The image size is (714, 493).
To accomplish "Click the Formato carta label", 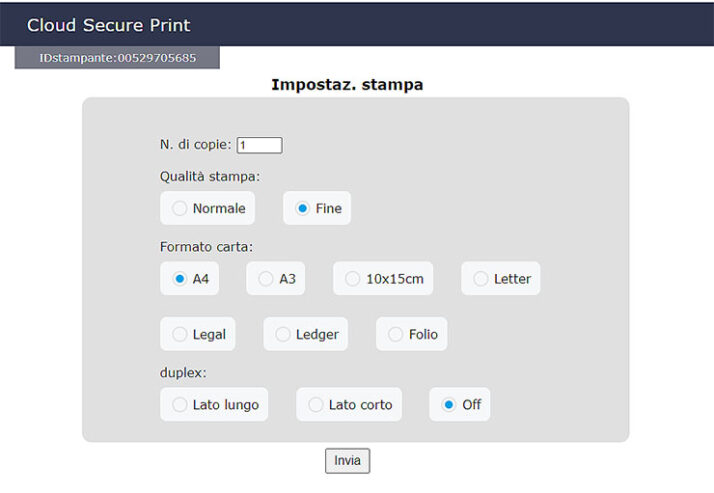I will (x=206, y=246).
